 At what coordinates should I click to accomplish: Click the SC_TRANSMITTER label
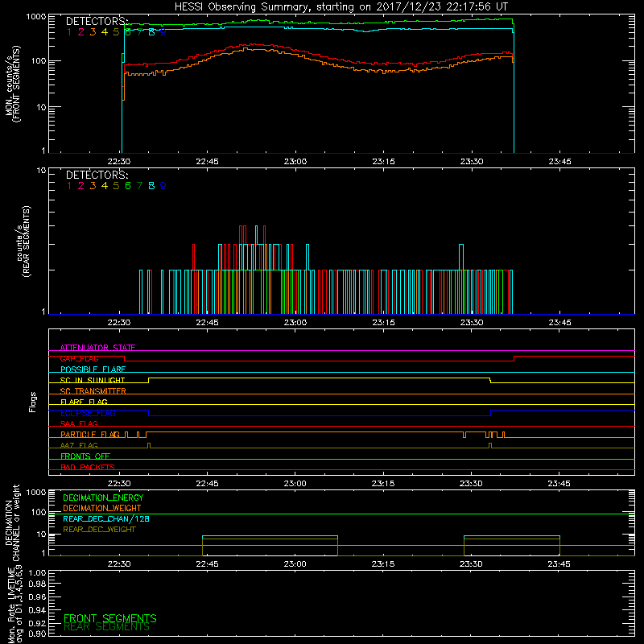(x=93, y=391)
